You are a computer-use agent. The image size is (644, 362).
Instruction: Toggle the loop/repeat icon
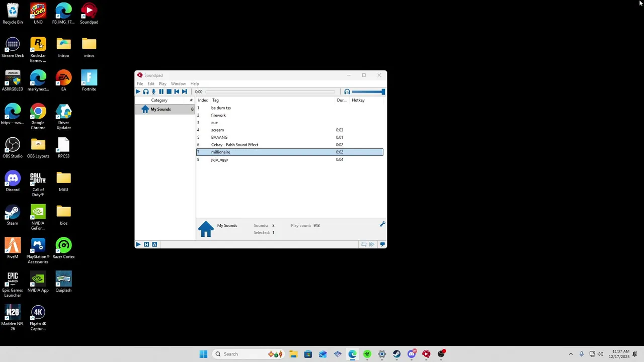(364, 244)
